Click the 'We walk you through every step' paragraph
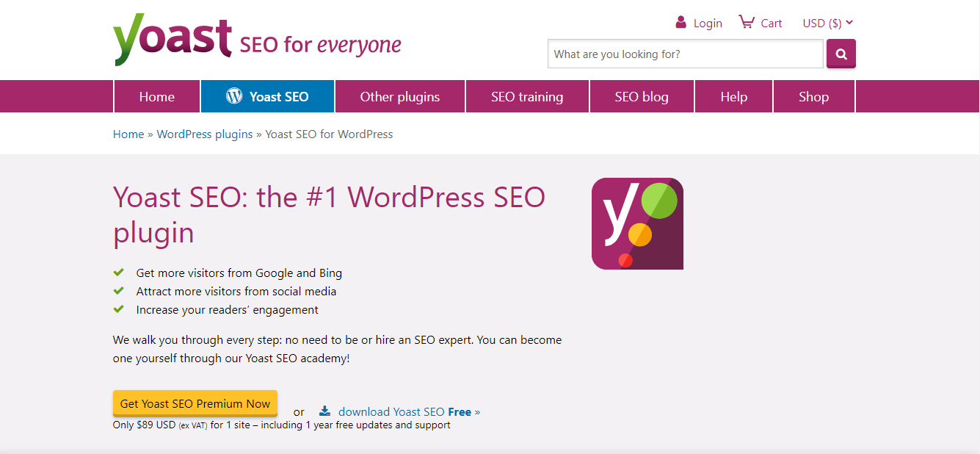This screenshot has width=980, height=454. [x=338, y=349]
